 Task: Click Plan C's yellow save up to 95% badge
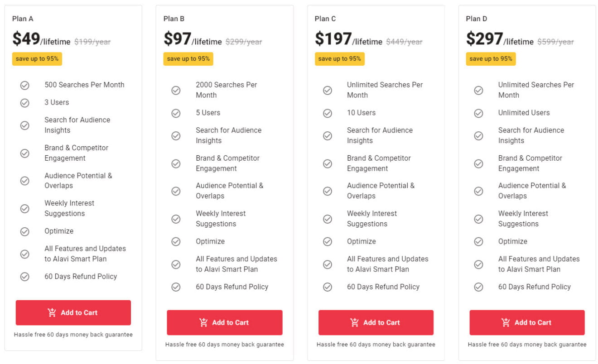[339, 59]
